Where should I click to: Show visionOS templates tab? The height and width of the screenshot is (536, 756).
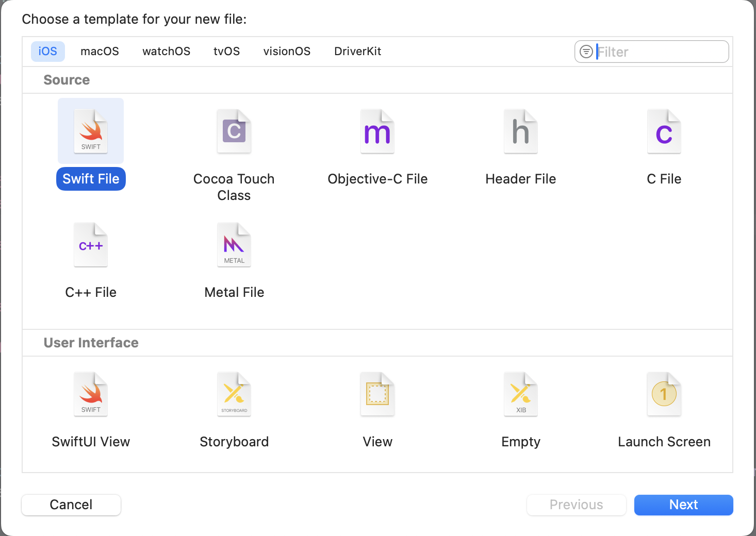[287, 52]
